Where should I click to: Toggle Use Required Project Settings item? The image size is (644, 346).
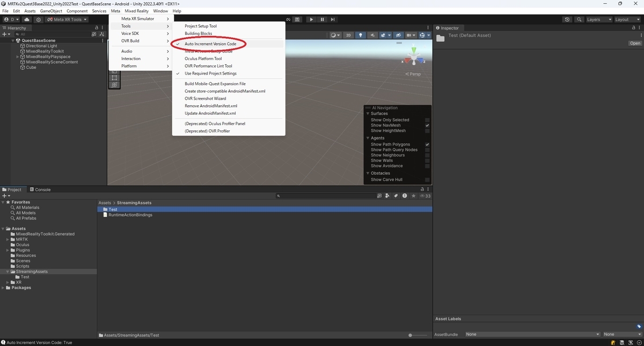tap(229, 73)
